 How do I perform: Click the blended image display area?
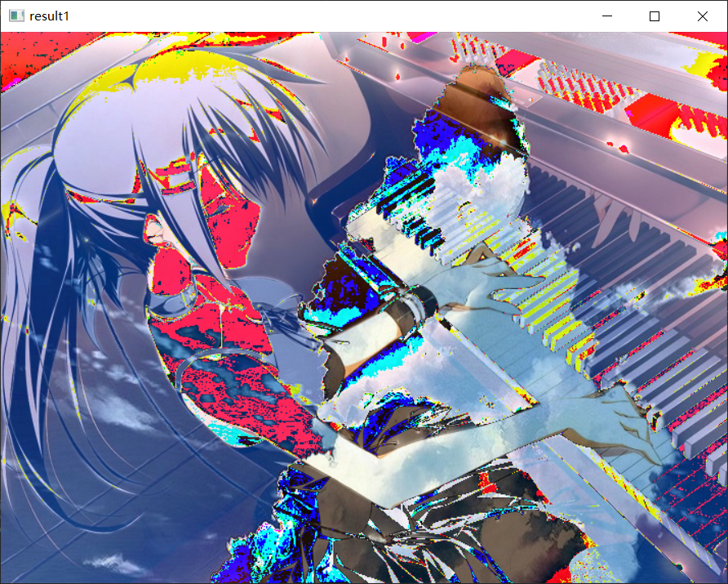(x=364, y=308)
